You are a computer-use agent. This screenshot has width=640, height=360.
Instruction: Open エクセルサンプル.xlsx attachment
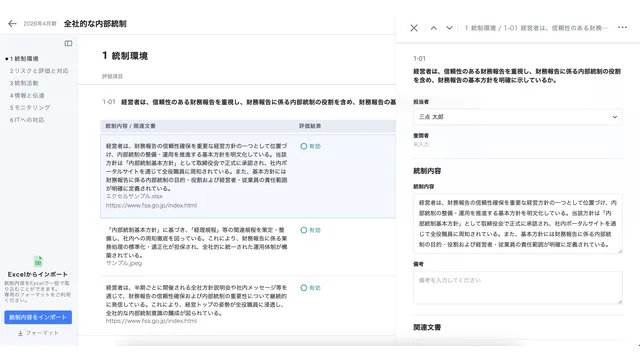coord(134,196)
